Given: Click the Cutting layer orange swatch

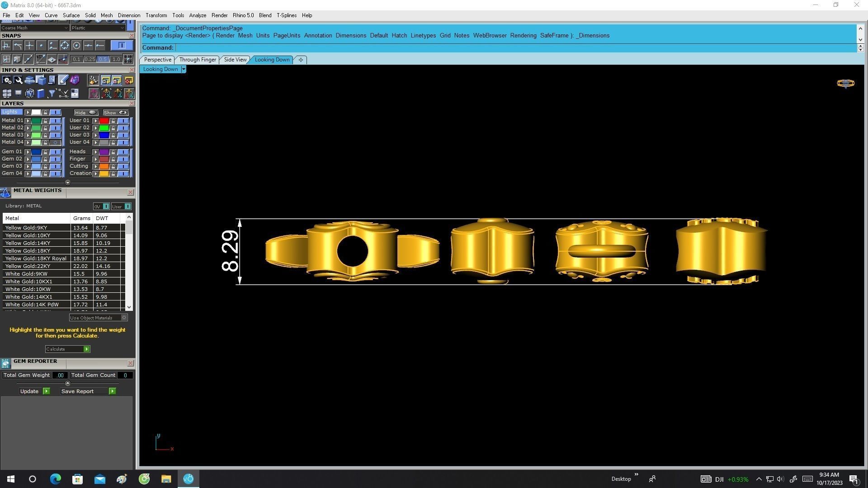Looking at the screenshot, I should [x=104, y=166].
